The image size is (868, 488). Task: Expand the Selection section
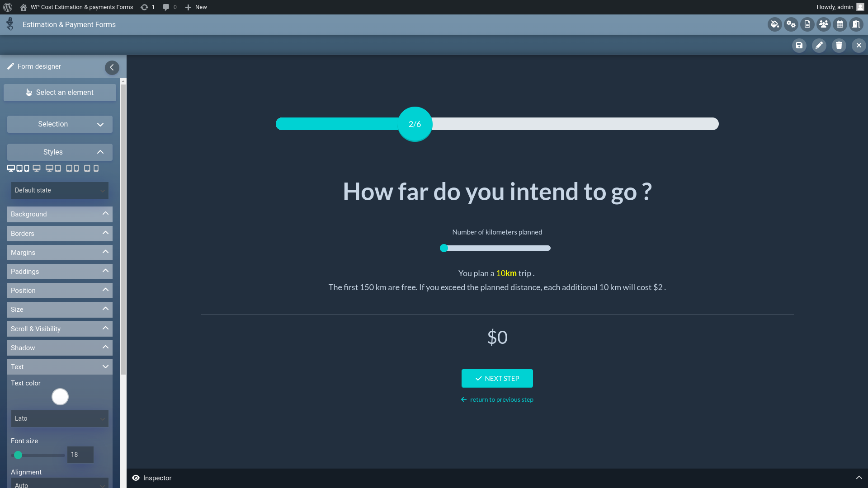pyautogui.click(x=60, y=124)
